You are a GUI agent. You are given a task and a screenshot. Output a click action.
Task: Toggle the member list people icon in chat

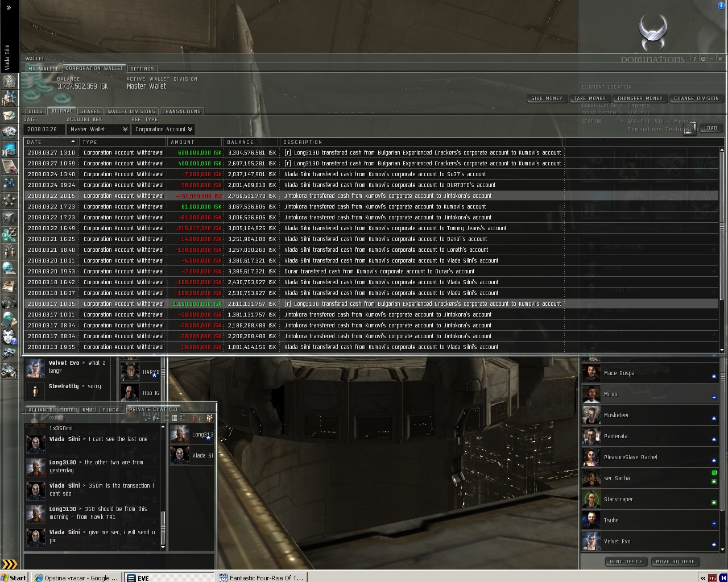tap(209, 418)
